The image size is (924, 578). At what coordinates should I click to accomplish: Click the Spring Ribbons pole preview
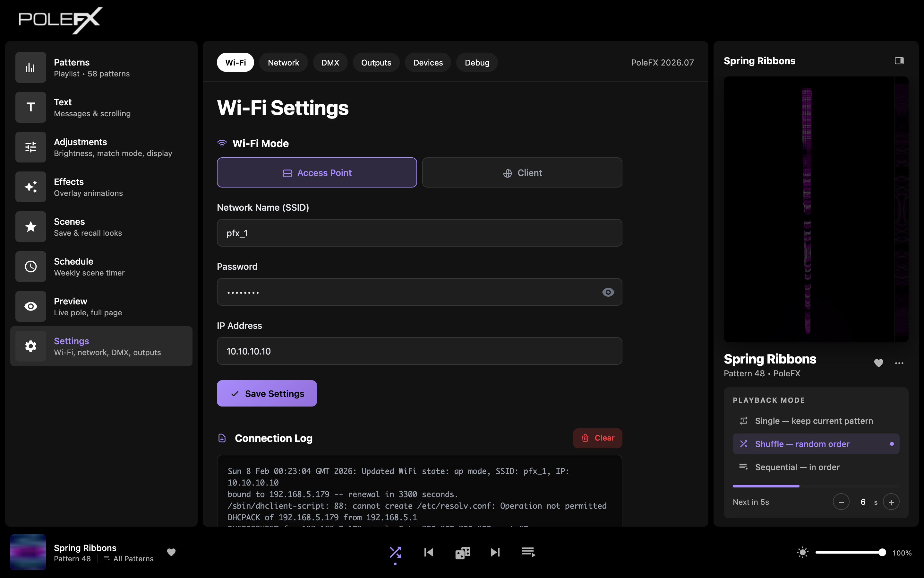point(816,209)
